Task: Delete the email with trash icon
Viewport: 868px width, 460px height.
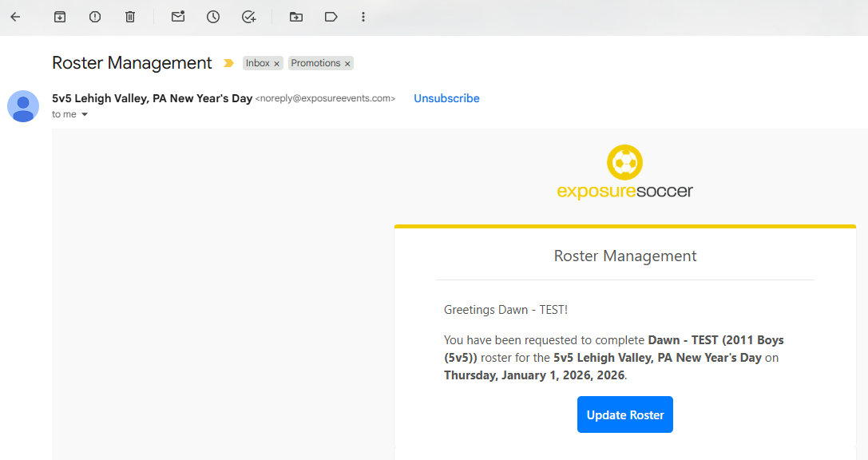Action: 130,17
